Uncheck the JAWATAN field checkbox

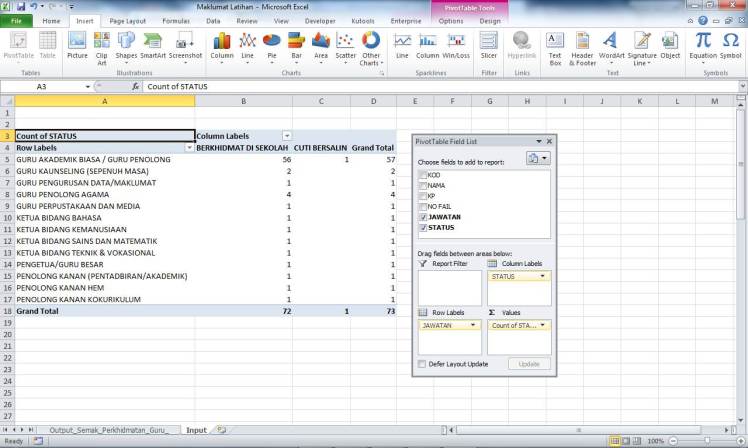pyautogui.click(x=422, y=217)
